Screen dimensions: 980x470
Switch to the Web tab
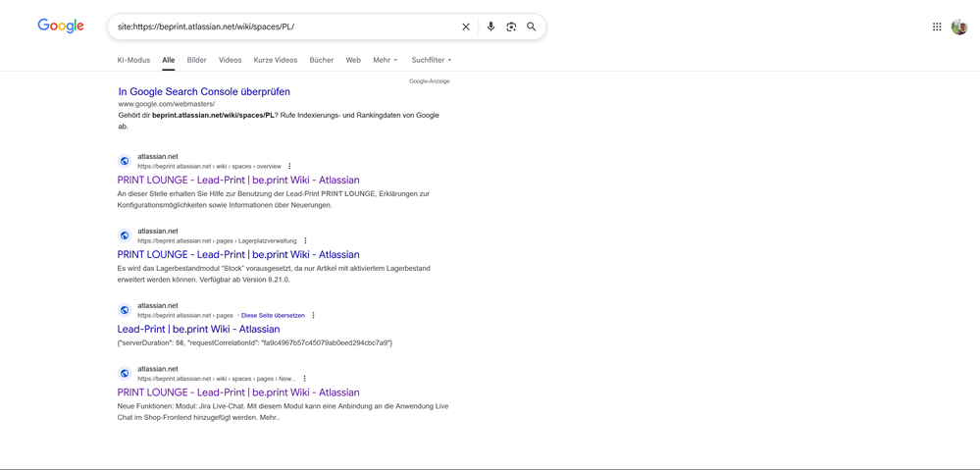353,60
